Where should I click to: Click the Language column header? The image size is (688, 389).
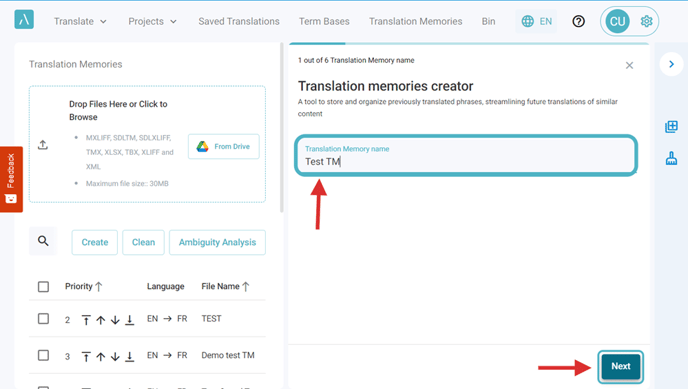pyautogui.click(x=165, y=286)
